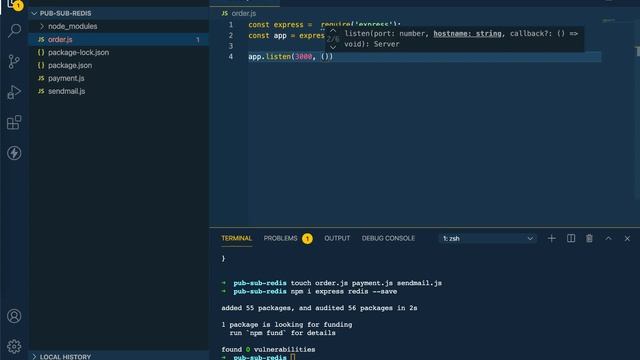
Task: Show next signature in parameter hint
Action: (333, 47)
